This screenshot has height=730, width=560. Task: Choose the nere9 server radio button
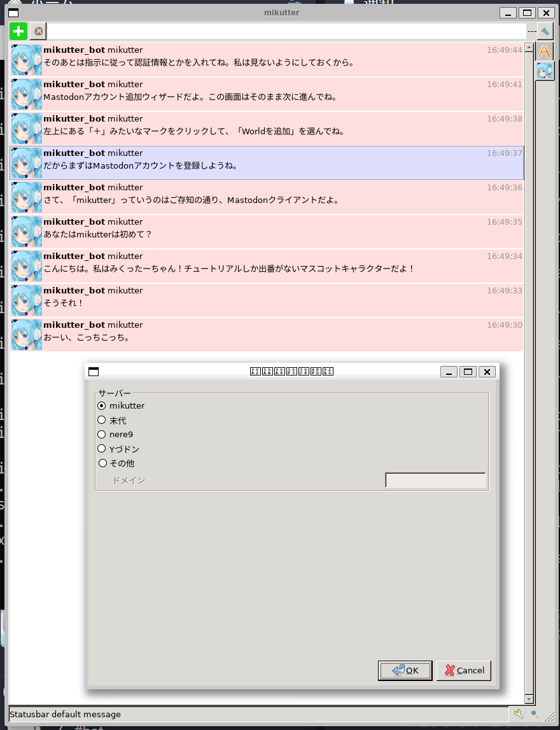[102, 434]
